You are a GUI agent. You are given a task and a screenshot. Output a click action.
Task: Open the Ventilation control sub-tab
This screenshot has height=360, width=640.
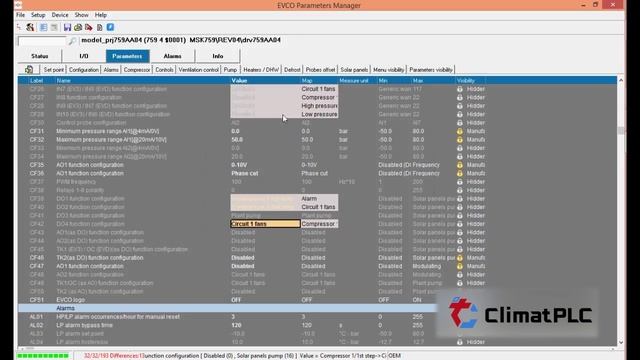[198, 70]
